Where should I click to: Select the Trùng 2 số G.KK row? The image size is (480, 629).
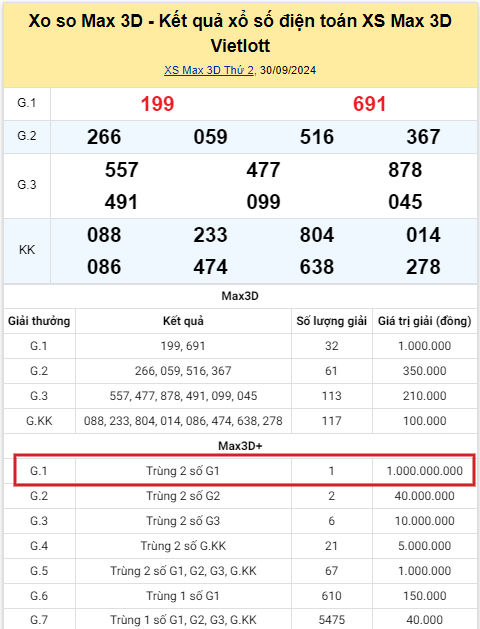241,546
